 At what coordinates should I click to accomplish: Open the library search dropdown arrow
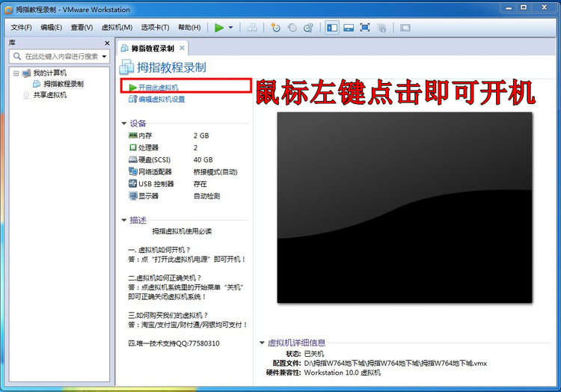point(104,57)
